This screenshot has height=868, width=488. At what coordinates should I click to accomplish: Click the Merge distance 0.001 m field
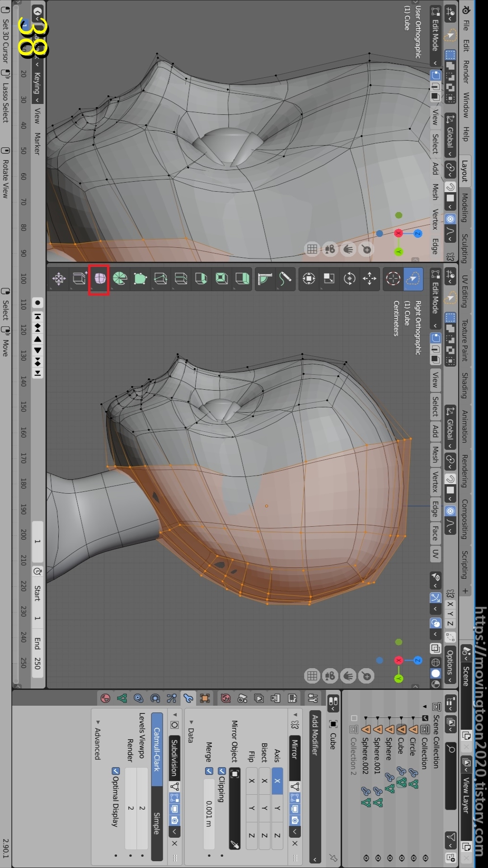(x=209, y=814)
